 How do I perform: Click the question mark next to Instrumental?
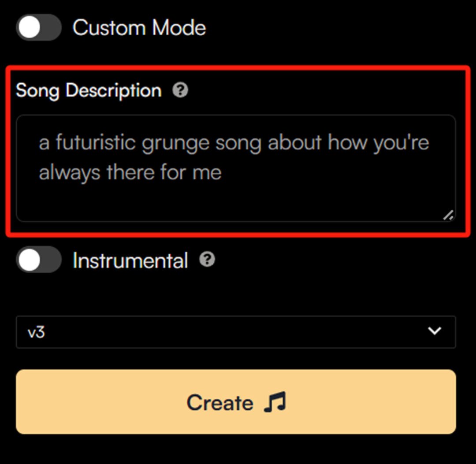point(207,260)
